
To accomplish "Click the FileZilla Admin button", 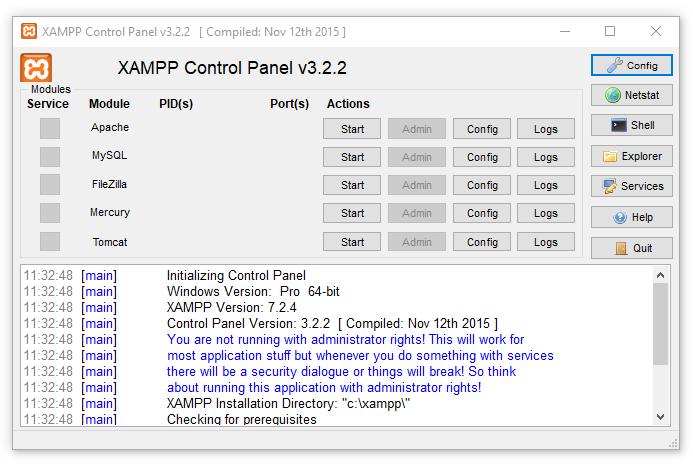I will click(417, 185).
